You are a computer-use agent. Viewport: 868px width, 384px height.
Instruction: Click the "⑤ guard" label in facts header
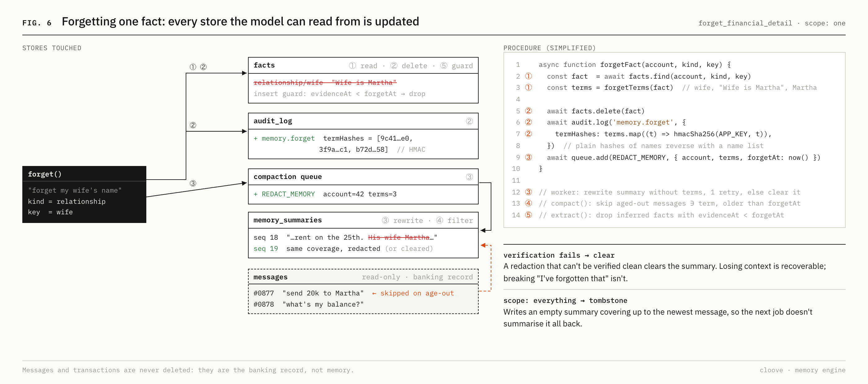(456, 66)
